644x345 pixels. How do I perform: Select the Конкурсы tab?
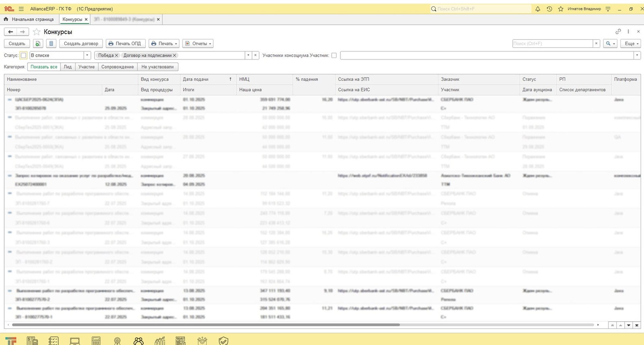tap(72, 19)
